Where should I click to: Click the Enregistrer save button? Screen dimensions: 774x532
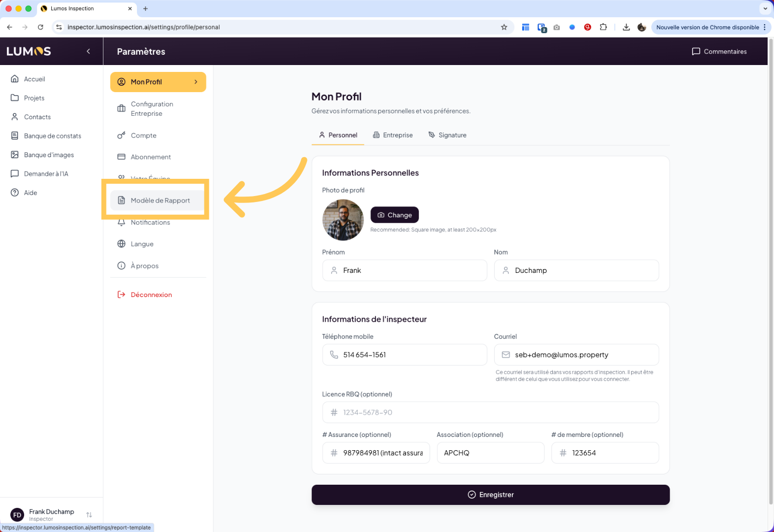click(490, 495)
